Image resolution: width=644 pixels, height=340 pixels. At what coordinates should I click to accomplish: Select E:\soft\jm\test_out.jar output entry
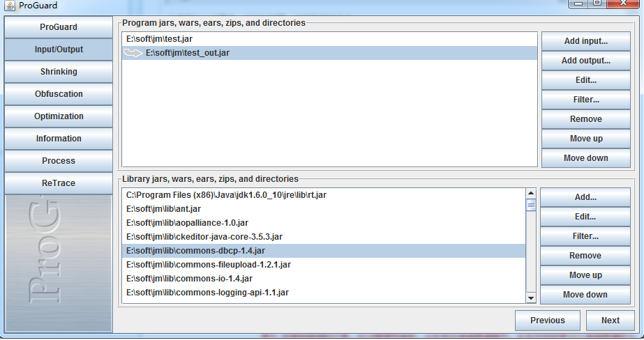329,53
